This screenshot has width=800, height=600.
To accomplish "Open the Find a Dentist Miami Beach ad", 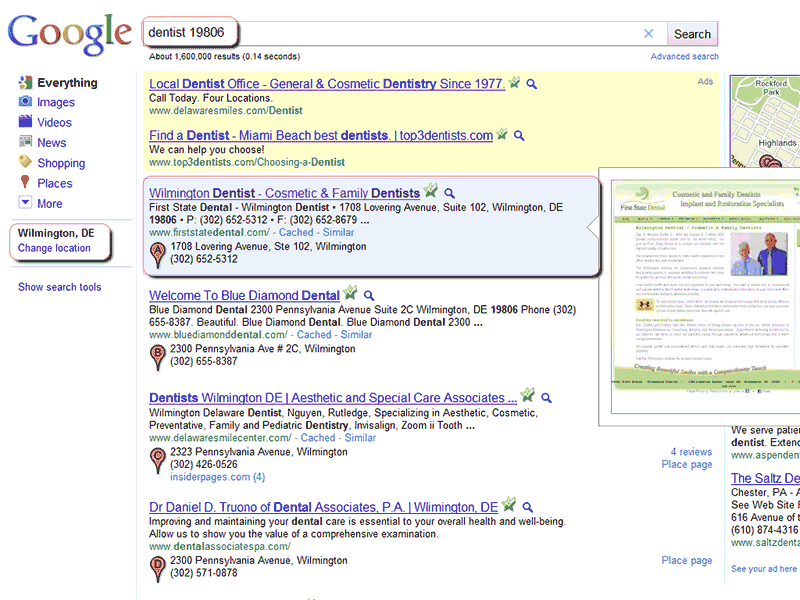I will pyautogui.click(x=321, y=135).
